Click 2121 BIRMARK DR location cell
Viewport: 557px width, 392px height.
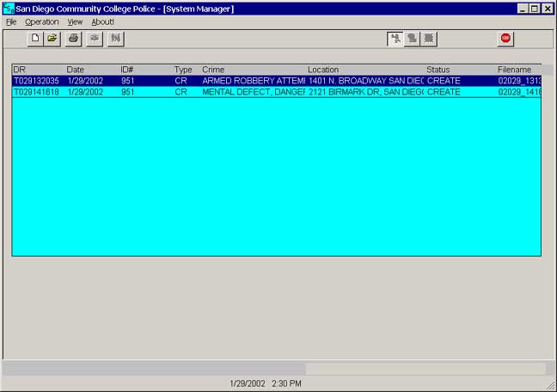pyautogui.click(x=366, y=92)
